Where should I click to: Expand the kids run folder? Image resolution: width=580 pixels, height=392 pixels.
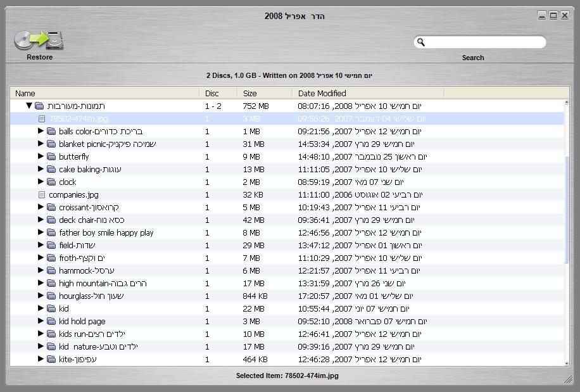pos(41,334)
